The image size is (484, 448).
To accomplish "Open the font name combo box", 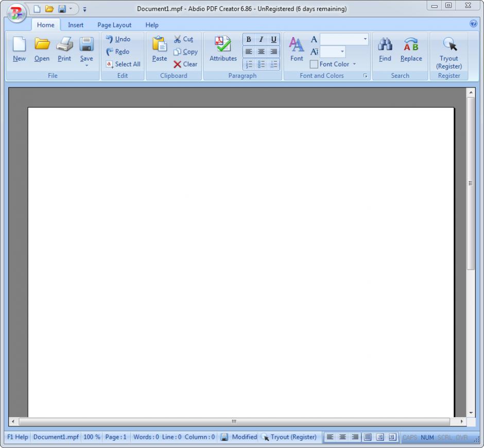I will coord(344,39).
